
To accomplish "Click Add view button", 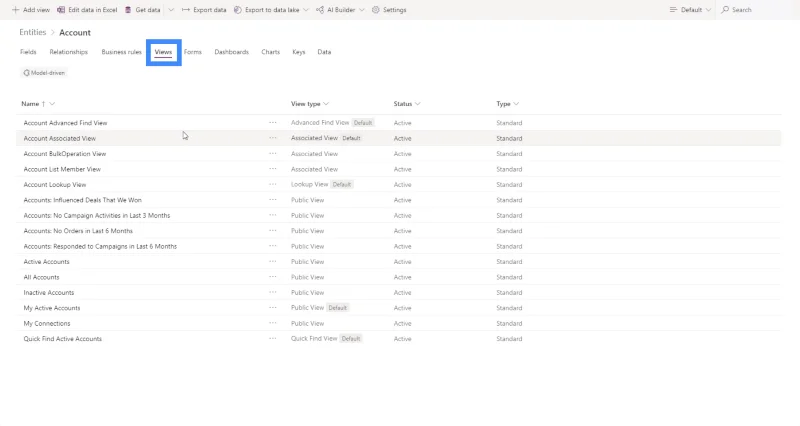I will coord(31,10).
